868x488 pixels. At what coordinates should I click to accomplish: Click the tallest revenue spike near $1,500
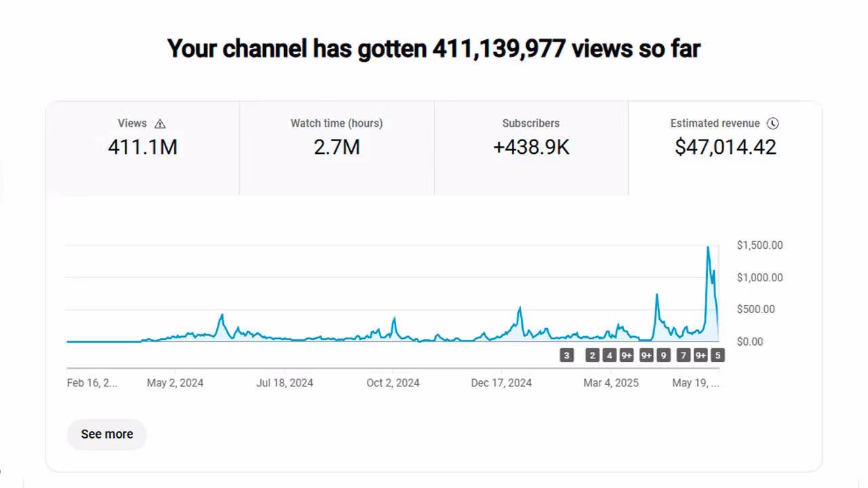point(708,248)
